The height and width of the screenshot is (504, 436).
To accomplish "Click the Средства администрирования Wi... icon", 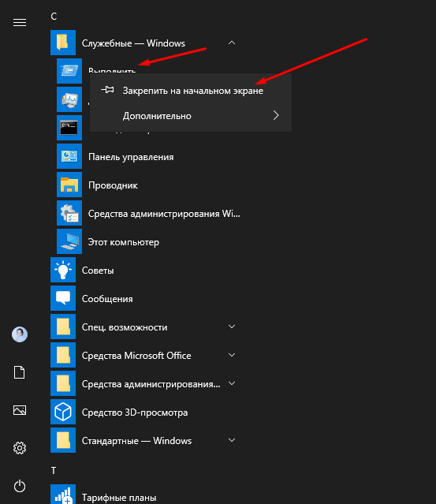I will point(69,213).
